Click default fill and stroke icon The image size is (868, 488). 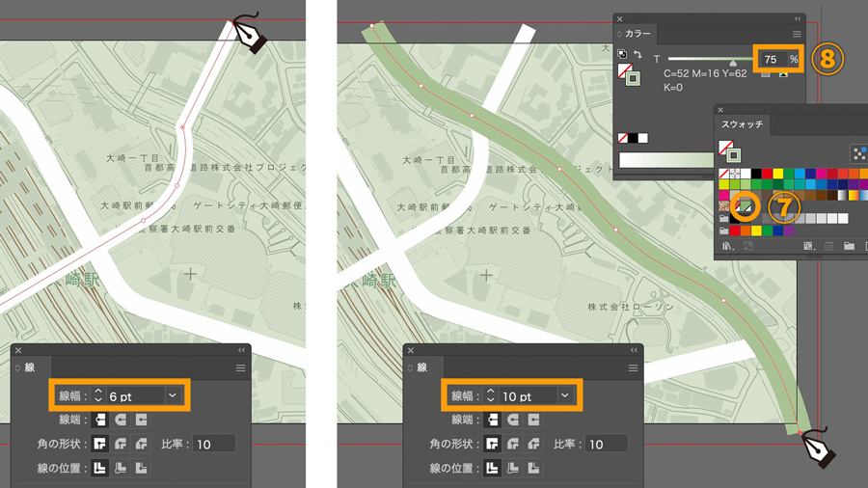[622, 54]
